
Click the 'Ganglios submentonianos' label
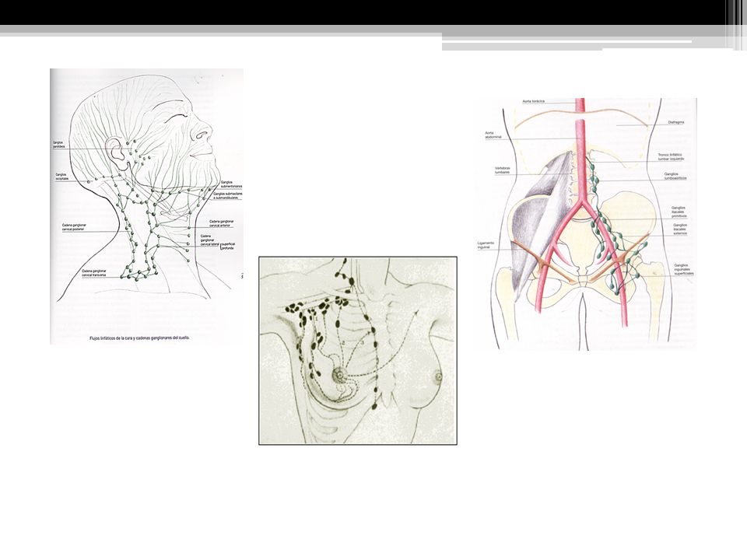(x=231, y=184)
